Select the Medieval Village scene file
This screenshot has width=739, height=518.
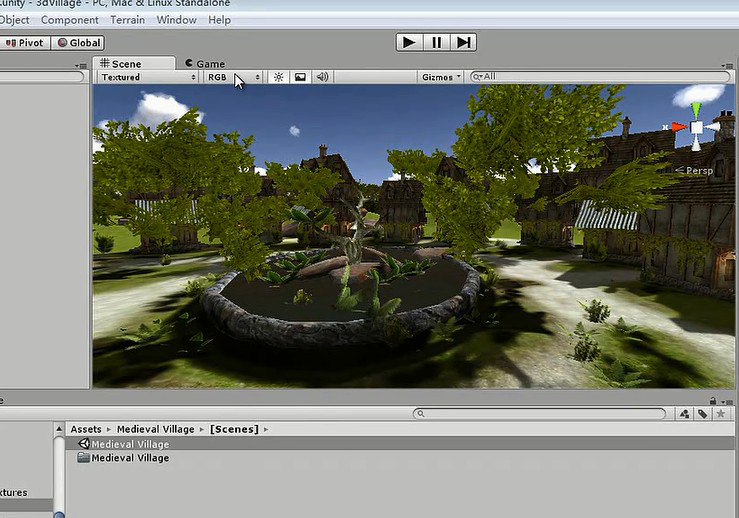(400, 444)
